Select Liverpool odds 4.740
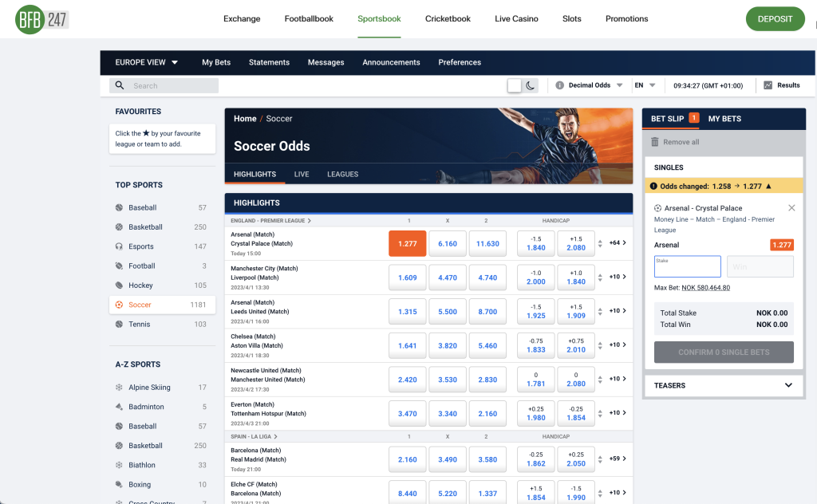The image size is (817, 504). click(x=487, y=278)
